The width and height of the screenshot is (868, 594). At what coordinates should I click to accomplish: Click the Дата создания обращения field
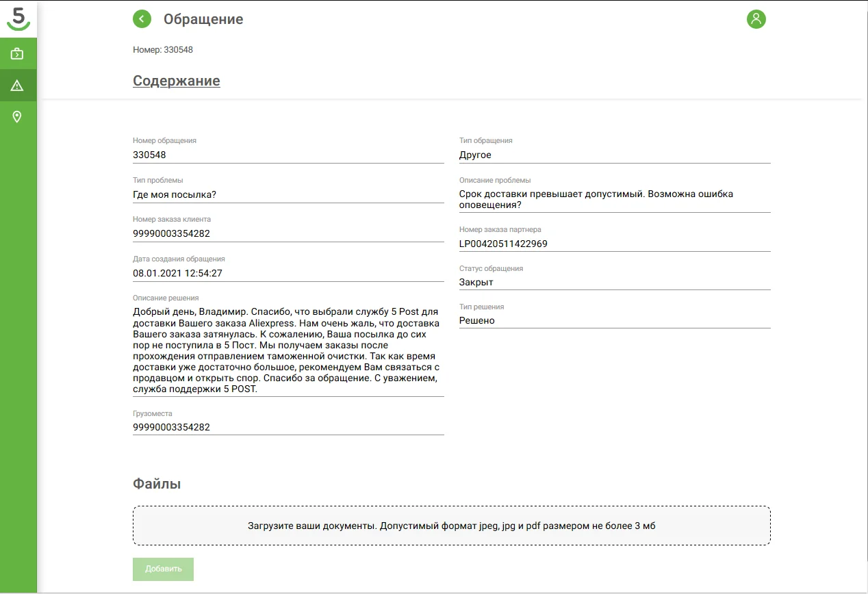tap(288, 273)
